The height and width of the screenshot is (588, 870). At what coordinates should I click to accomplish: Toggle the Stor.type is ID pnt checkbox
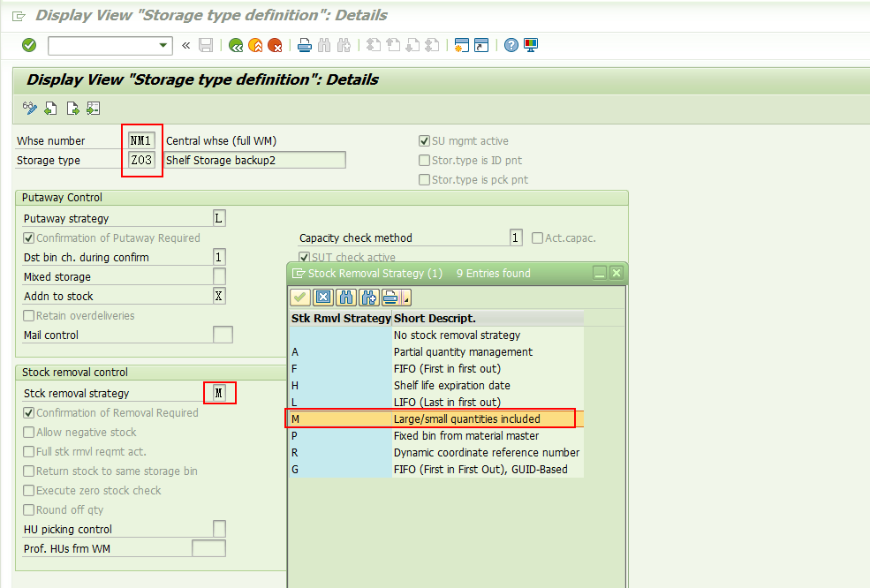(425, 161)
